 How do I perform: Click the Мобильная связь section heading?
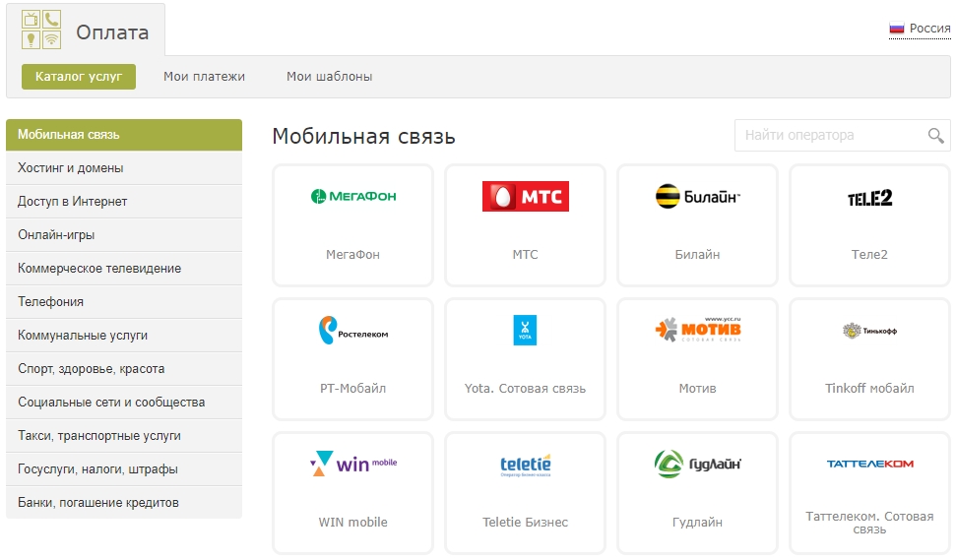coord(364,136)
